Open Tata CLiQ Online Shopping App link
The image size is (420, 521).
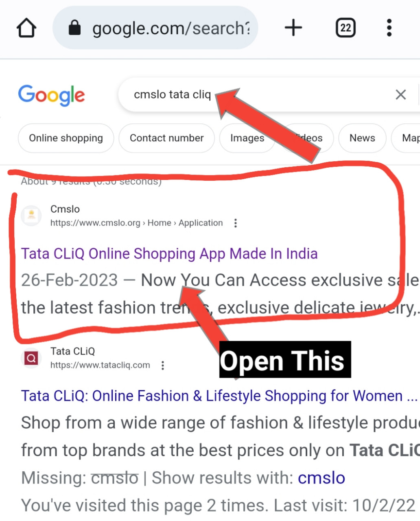pos(169,254)
